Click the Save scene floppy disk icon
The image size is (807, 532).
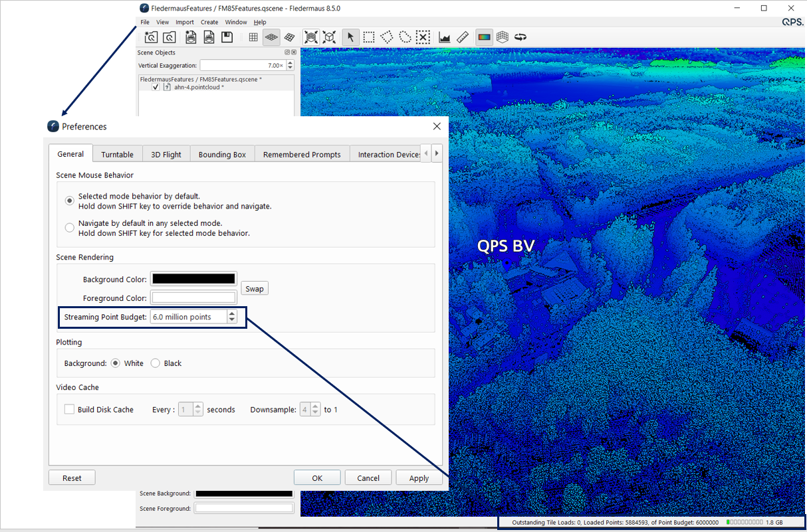(x=227, y=37)
